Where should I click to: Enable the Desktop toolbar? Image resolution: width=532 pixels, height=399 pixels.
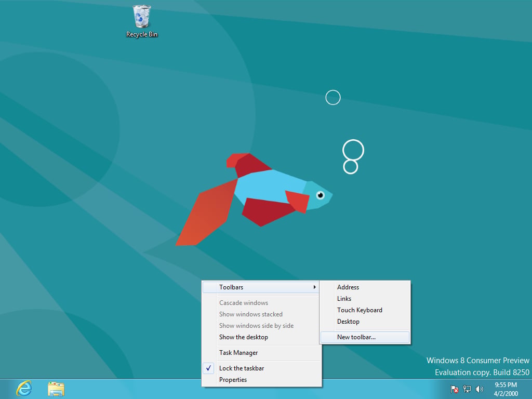[365, 322]
